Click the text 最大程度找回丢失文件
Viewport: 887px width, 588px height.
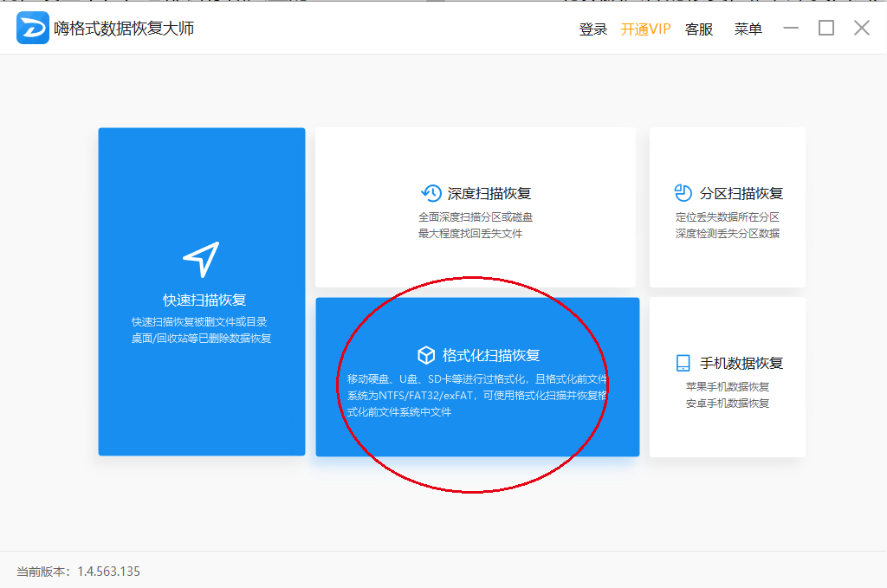pos(470,234)
